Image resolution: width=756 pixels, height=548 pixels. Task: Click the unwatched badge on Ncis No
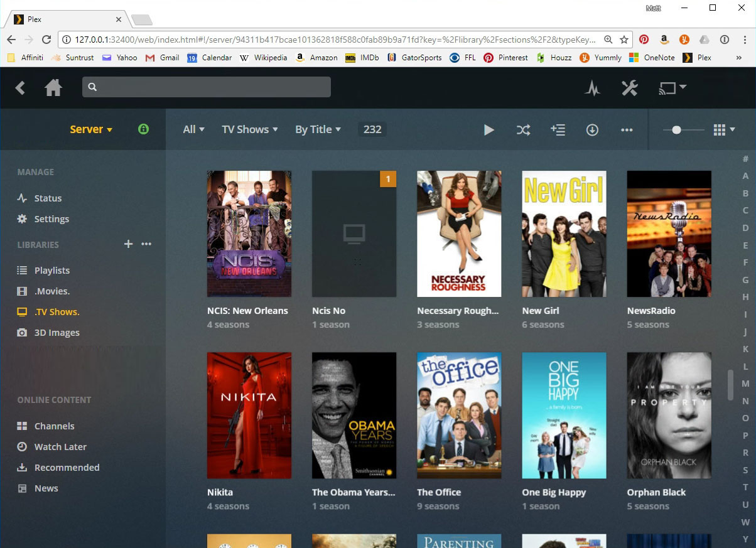[x=388, y=179]
